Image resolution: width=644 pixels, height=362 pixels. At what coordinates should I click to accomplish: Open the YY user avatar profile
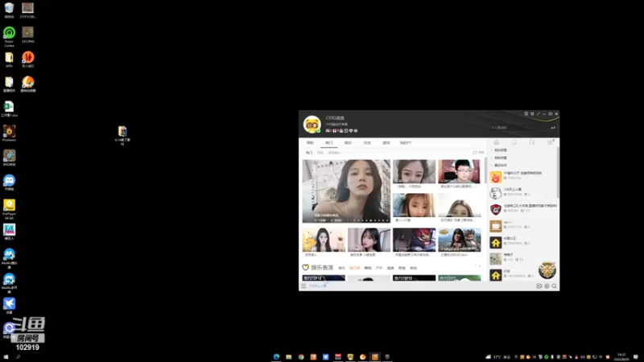tap(312, 125)
